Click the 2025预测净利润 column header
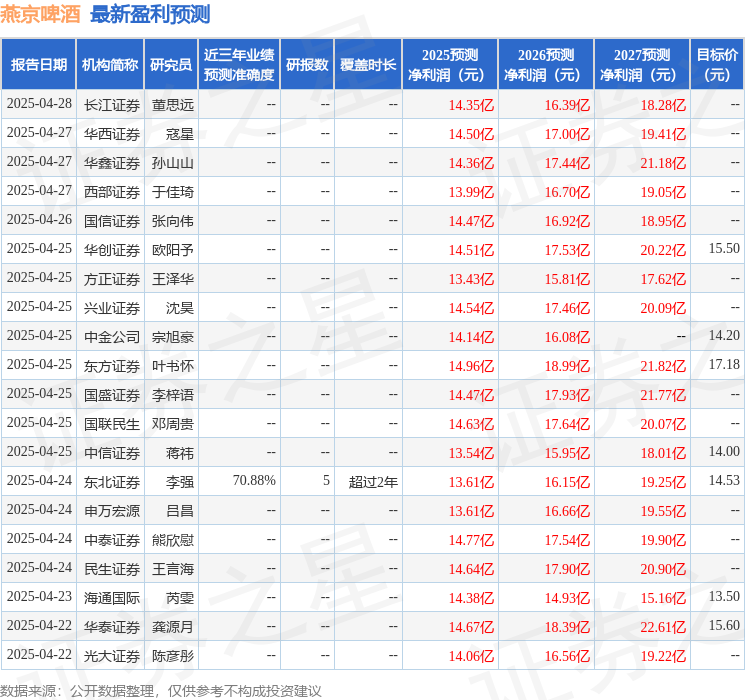The width and height of the screenshot is (745, 700). click(450, 65)
